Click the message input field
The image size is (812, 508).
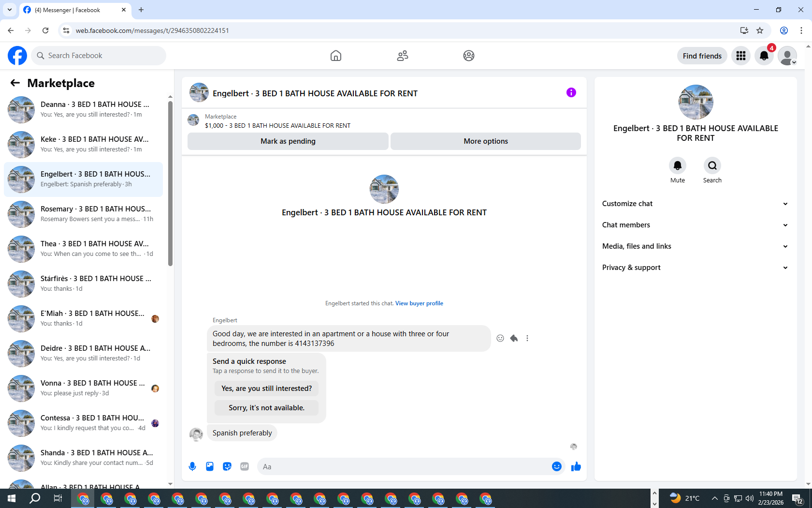[x=404, y=467]
